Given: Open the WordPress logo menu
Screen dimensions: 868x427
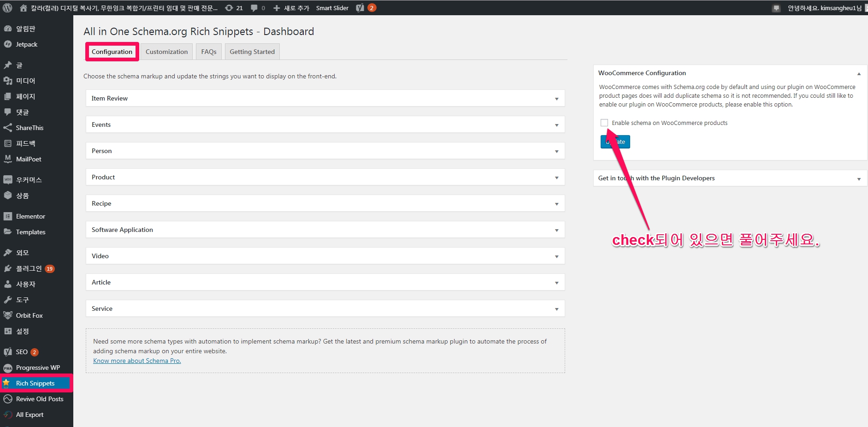Looking at the screenshot, I should coord(7,8).
